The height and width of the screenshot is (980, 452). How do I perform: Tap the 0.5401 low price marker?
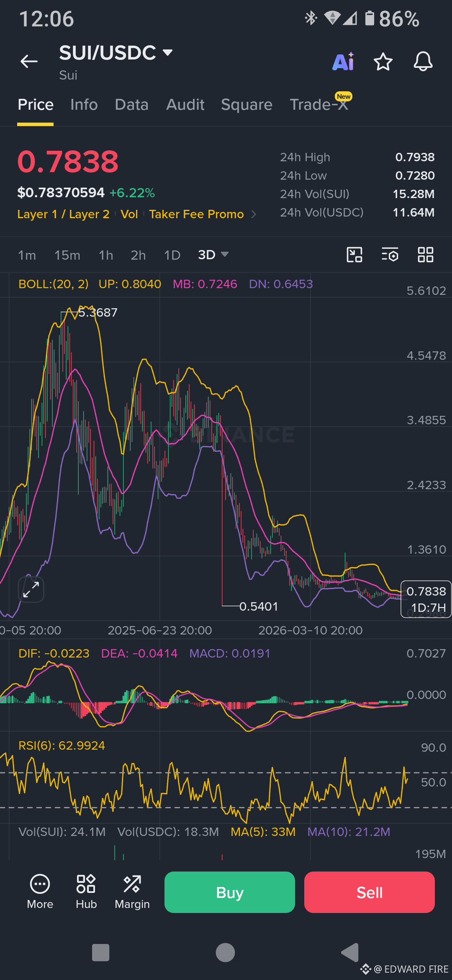click(258, 607)
